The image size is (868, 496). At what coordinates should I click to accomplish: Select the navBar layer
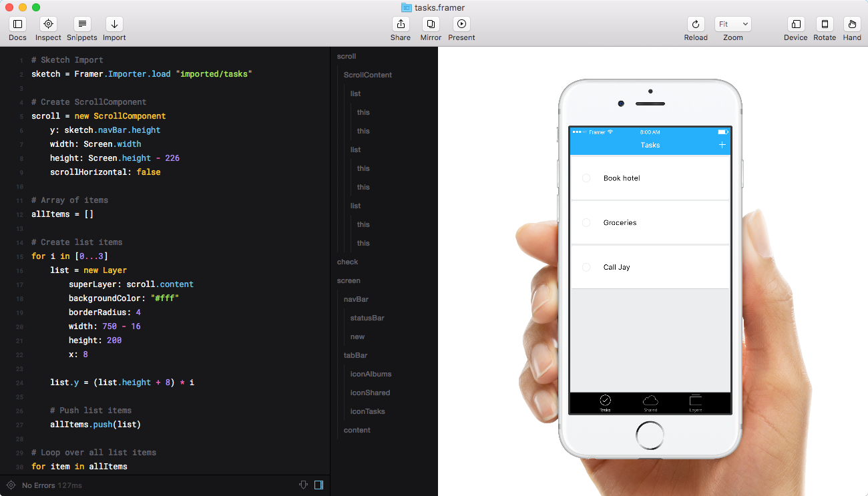tap(356, 299)
